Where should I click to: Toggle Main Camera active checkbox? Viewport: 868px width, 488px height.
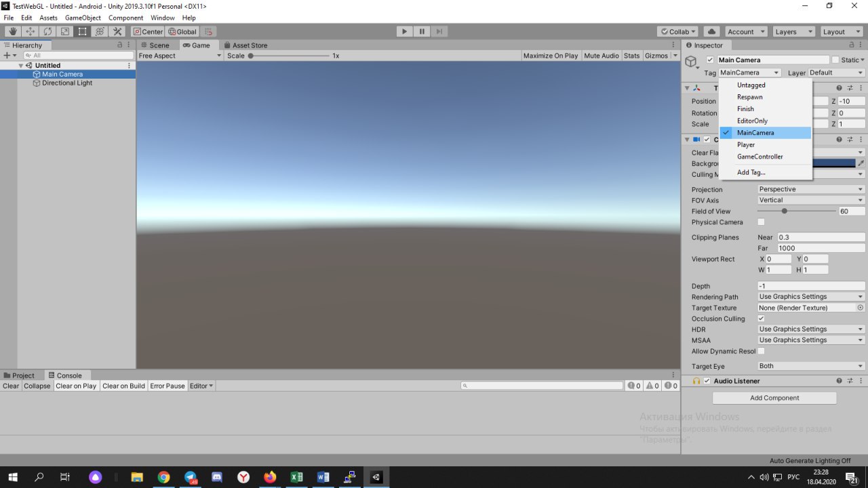[x=710, y=60]
